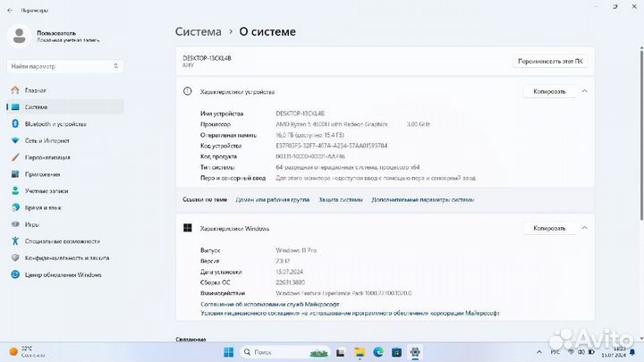The height and width of the screenshot is (362, 644).
Task: Click the Код продукта value
Action: 310,156
